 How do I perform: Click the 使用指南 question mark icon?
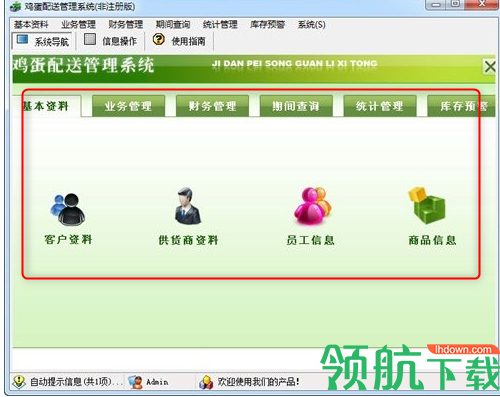(159, 39)
